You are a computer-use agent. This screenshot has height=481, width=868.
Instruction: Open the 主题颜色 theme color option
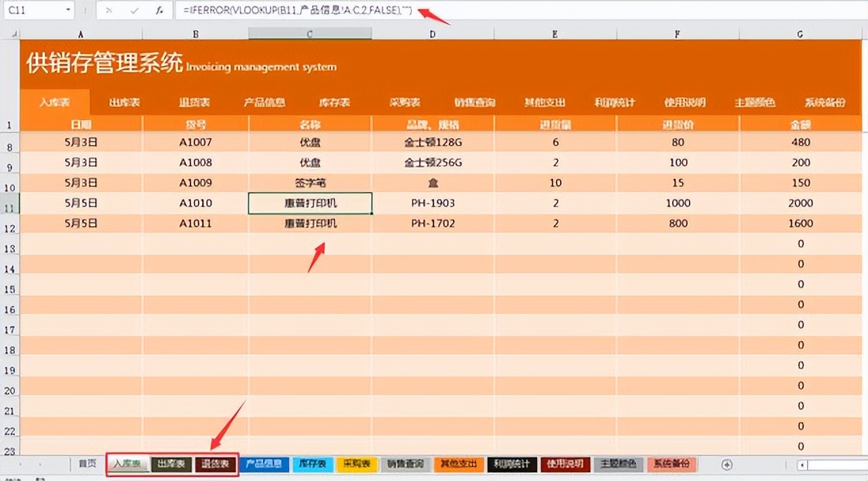753,102
